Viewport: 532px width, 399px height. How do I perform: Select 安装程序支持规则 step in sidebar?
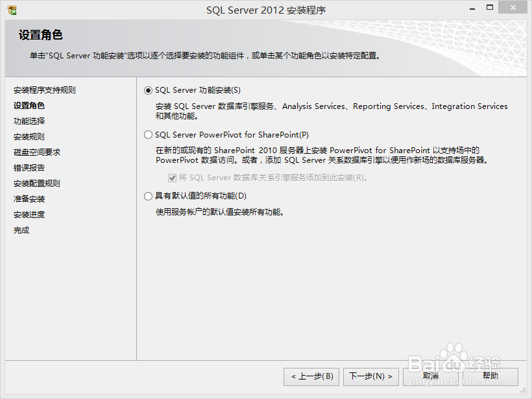pos(45,90)
